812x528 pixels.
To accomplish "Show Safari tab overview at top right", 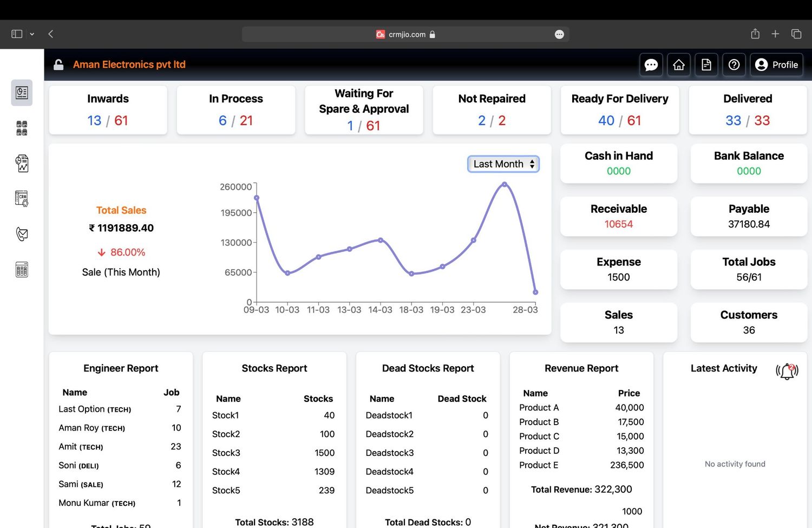I will pyautogui.click(x=796, y=34).
